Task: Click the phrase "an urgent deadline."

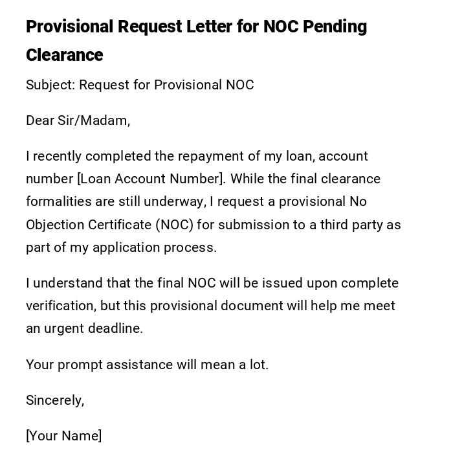Action: [84, 328]
